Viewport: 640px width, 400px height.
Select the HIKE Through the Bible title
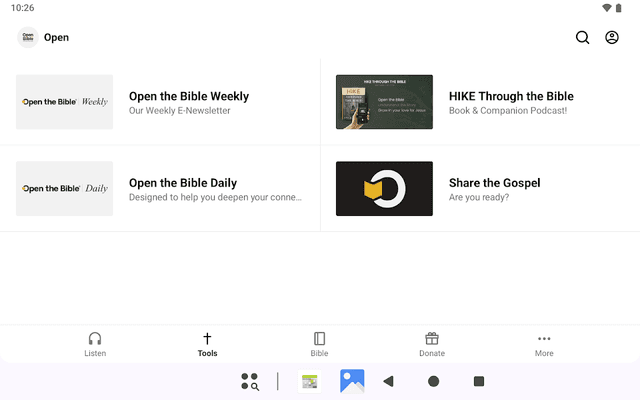click(x=511, y=96)
